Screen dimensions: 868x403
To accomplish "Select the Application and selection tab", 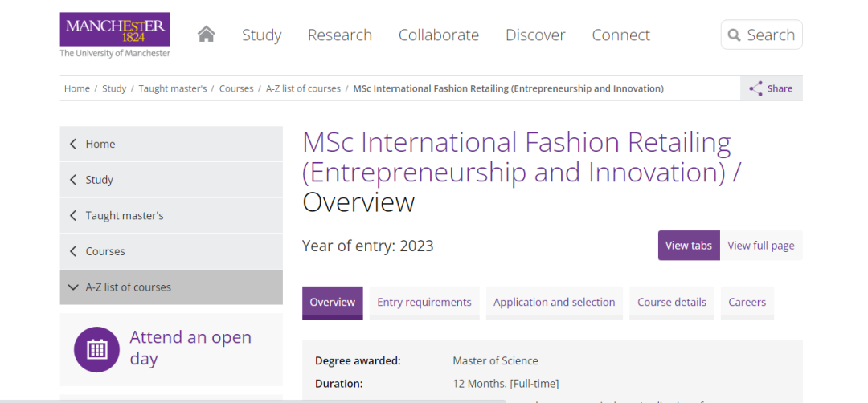I will click(554, 303).
